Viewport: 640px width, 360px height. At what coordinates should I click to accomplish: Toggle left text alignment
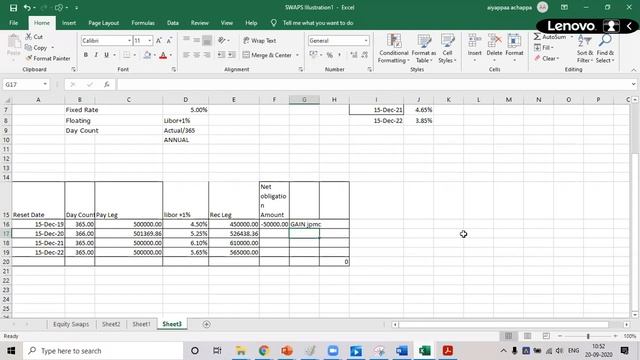pos(186,55)
